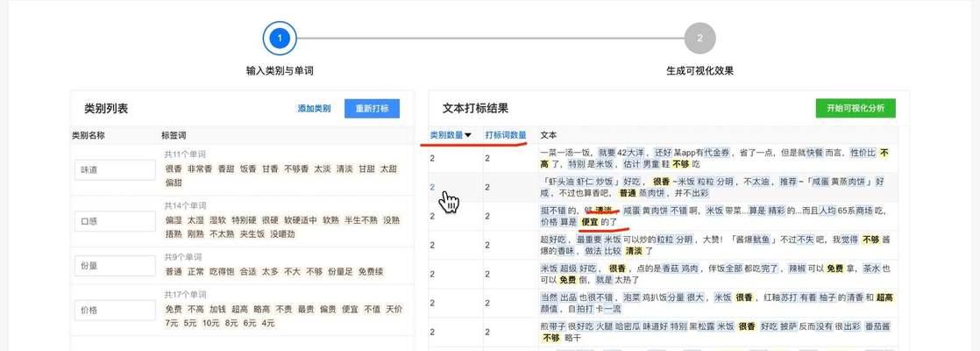
Task: Click the 没熟 tag word
Action: 391,220
